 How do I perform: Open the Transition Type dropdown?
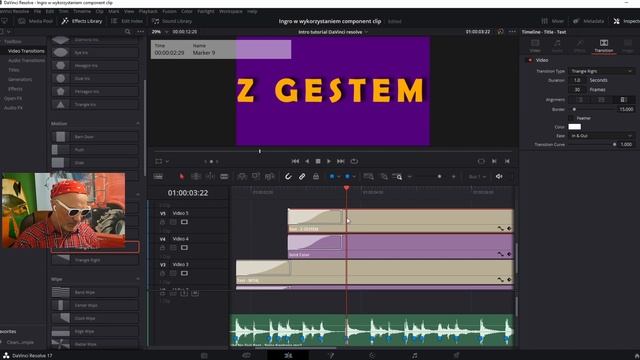click(x=601, y=71)
